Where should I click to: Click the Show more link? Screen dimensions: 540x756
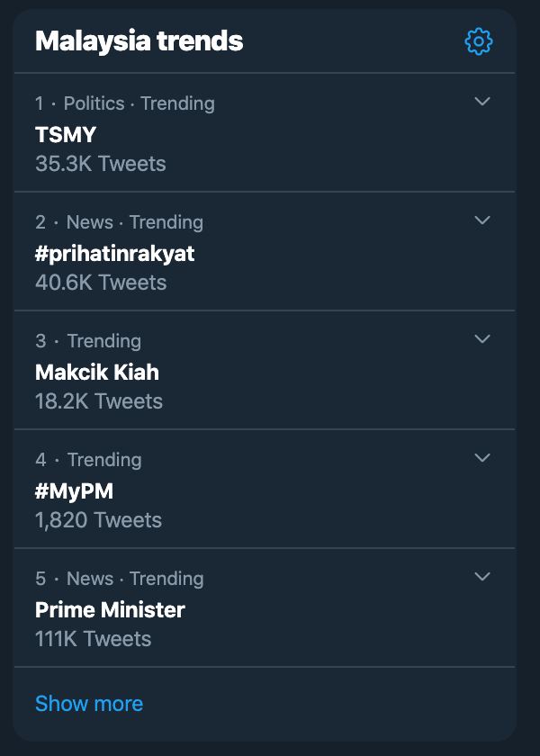point(90,703)
